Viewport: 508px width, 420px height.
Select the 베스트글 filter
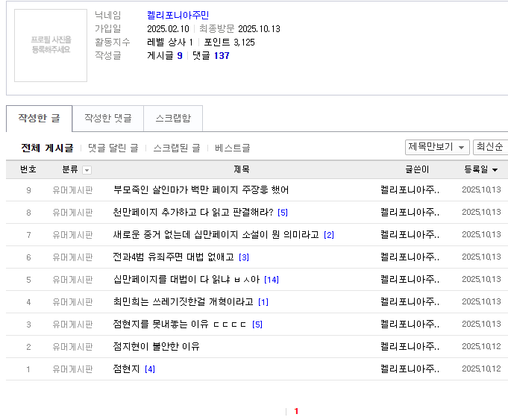point(233,148)
